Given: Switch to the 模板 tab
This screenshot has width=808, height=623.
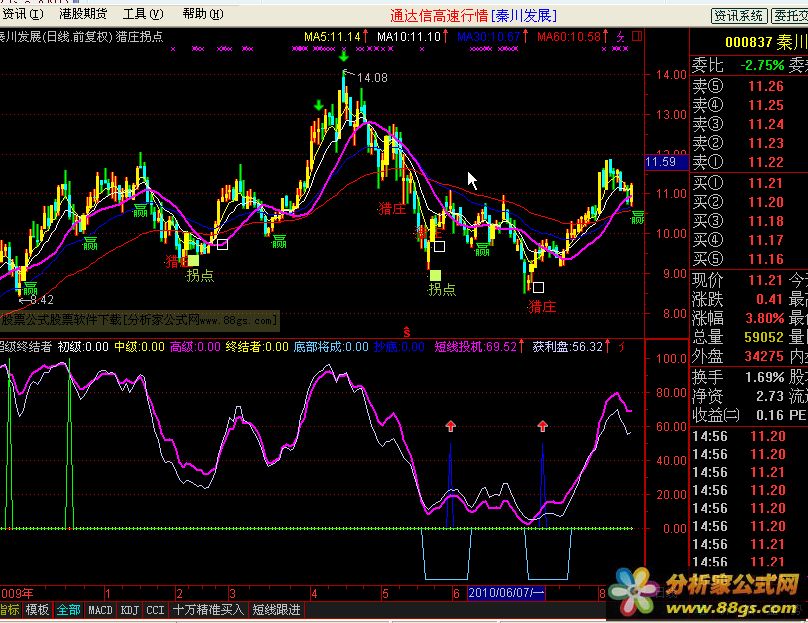Looking at the screenshot, I should 37,610.
